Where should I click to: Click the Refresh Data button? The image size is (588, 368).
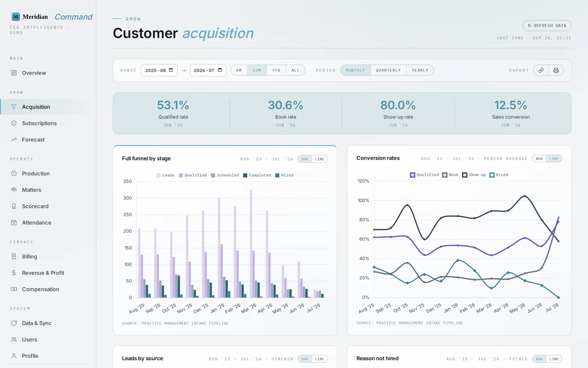pos(547,25)
